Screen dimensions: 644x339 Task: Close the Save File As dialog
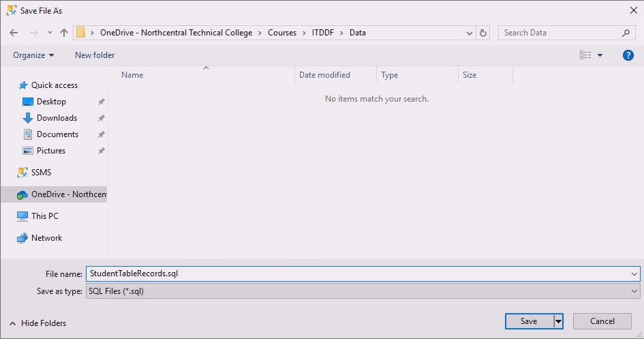(634, 11)
